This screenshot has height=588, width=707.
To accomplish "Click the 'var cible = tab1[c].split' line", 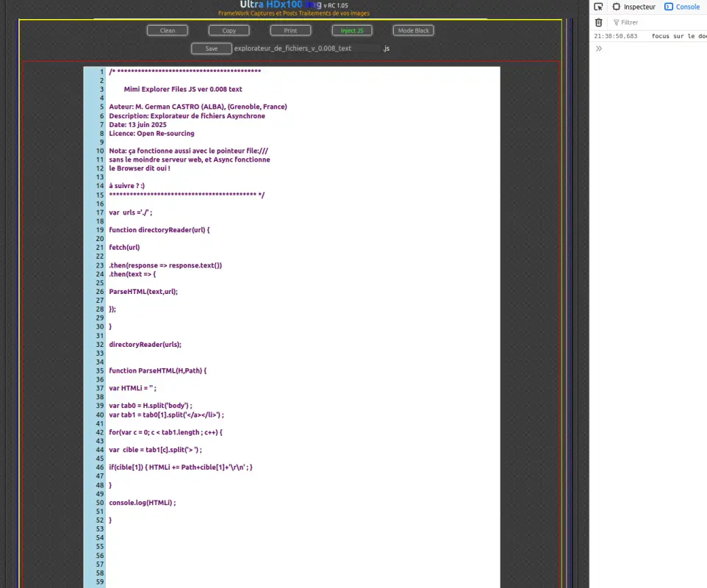I will tap(156, 450).
